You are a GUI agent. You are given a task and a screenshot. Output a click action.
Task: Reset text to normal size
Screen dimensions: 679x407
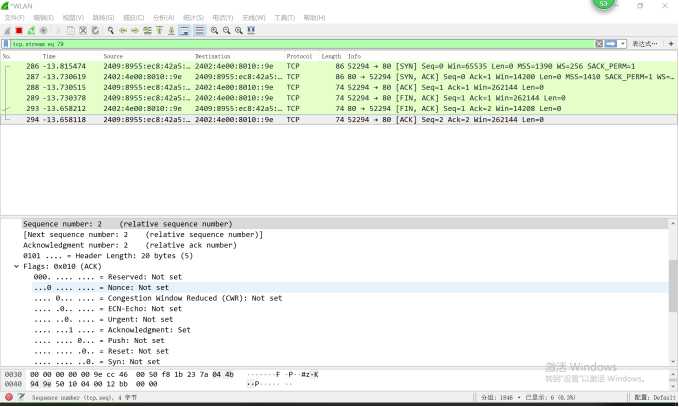239,30
